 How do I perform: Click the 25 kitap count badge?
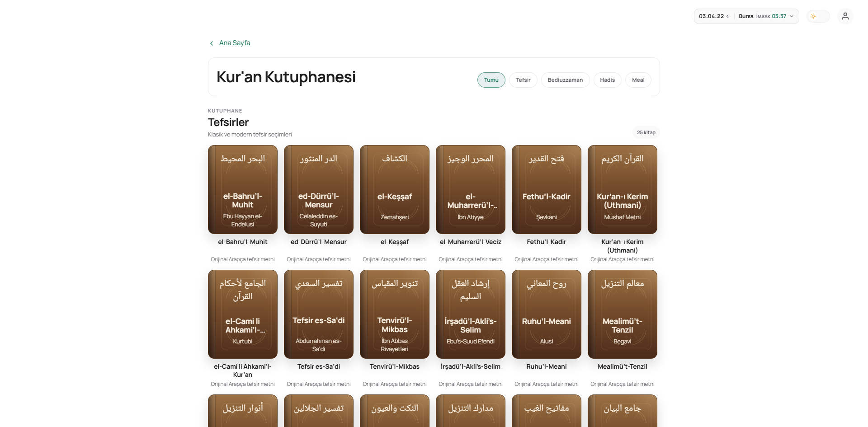tap(646, 132)
